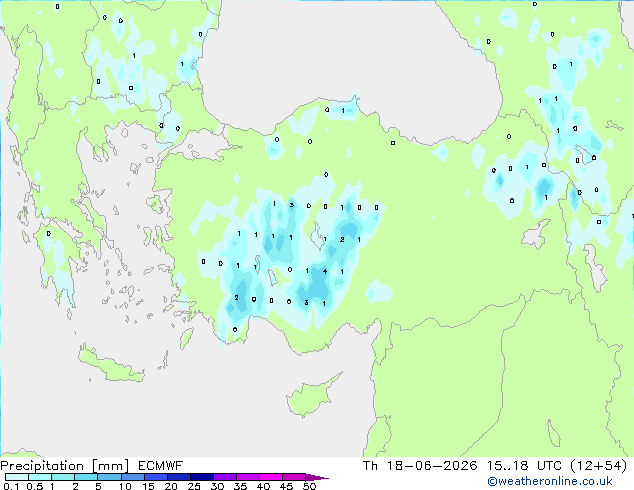This screenshot has width=634, height=490.
Task: Pick the 10–15 mm legend color swatch
Action: tap(132, 477)
